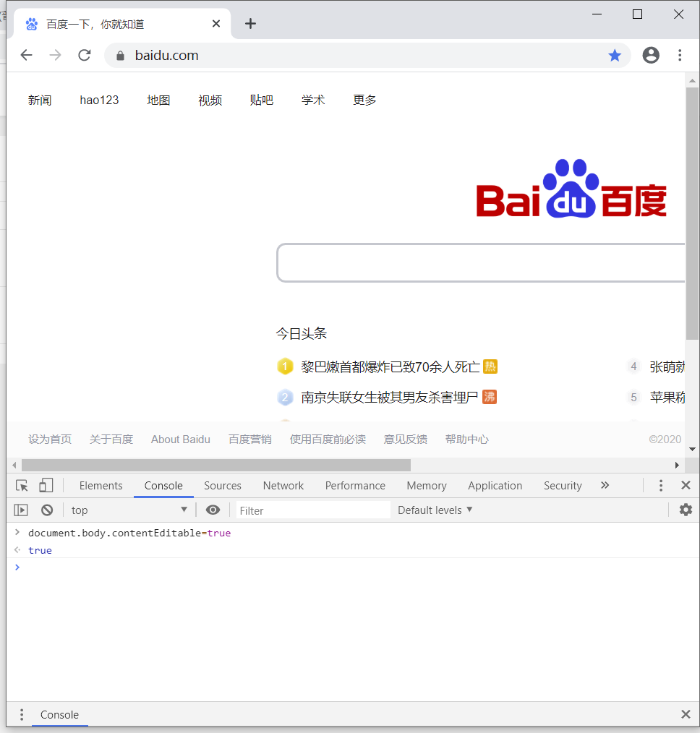Bookmark the page with the star icon
Image resolution: width=700 pixels, height=733 pixels.
click(615, 55)
